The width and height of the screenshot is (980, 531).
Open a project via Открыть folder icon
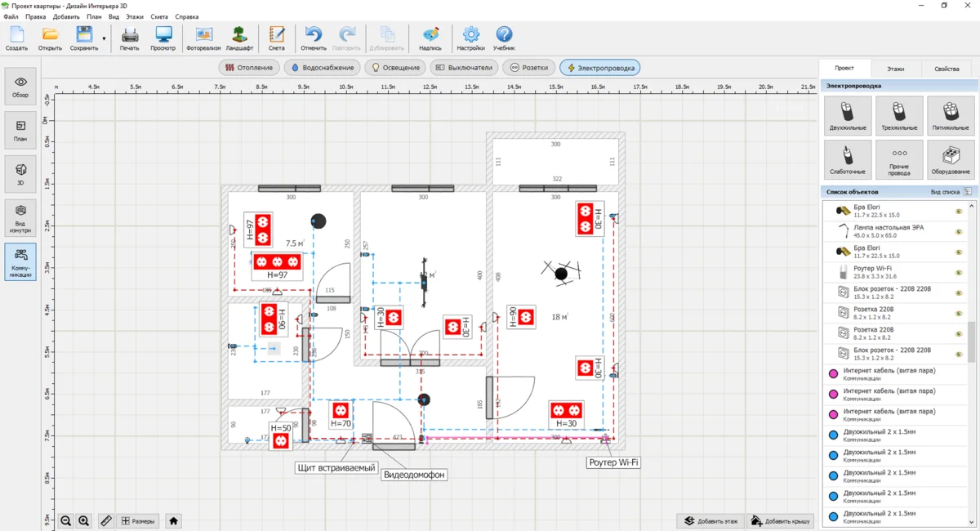[x=50, y=38]
